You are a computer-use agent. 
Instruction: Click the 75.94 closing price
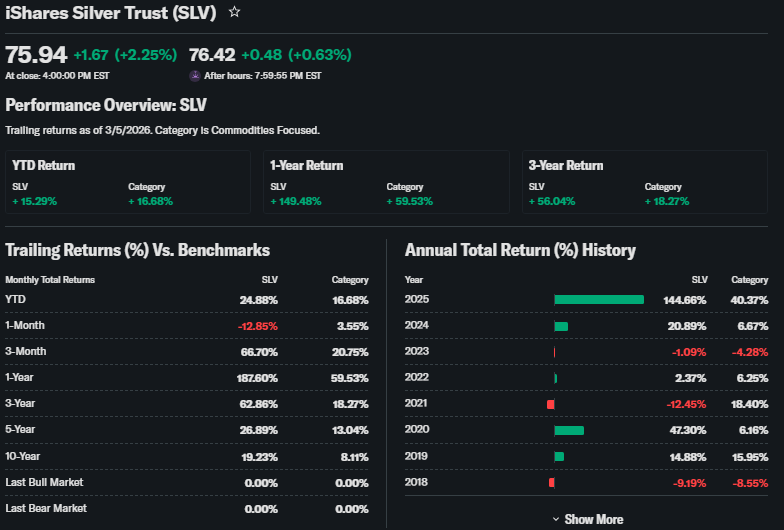36,54
